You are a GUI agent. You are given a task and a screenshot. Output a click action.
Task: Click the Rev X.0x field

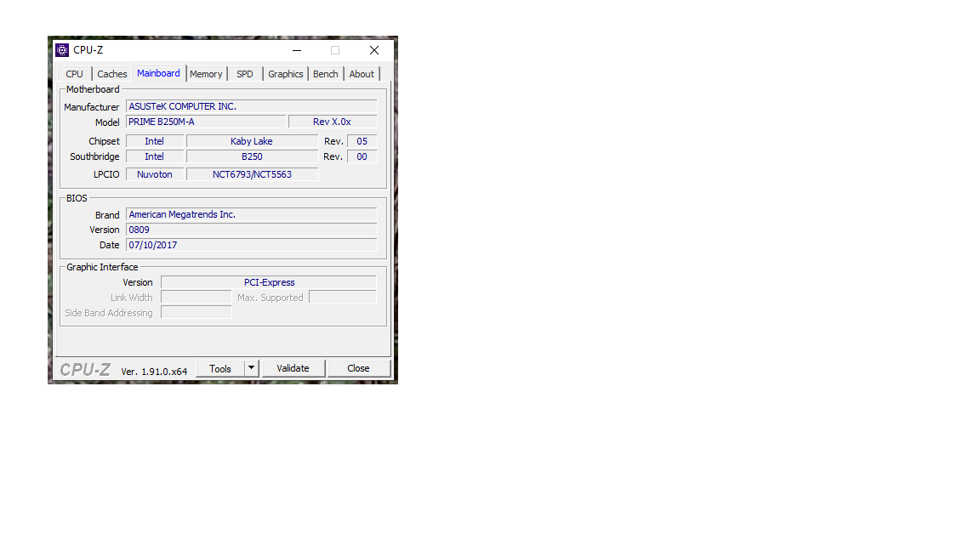click(333, 122)
